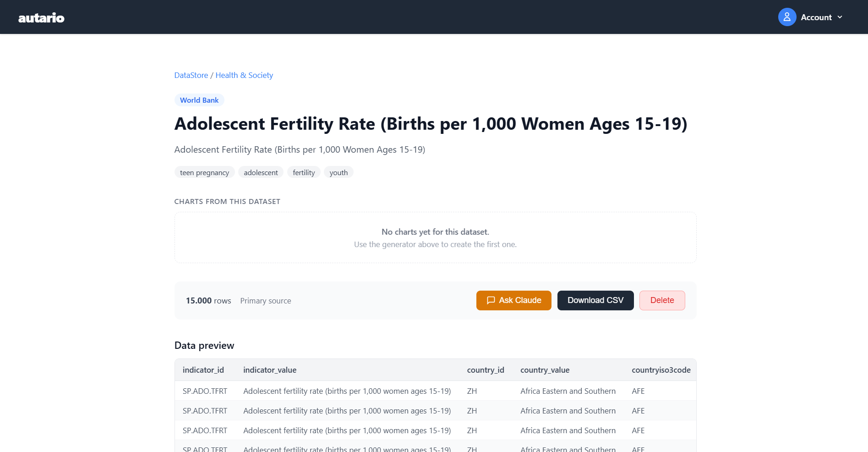Viewport: 868px width, 452px height.
Task: Click the chat icon in Ask Claude
Action: click(x=491, y=300)
